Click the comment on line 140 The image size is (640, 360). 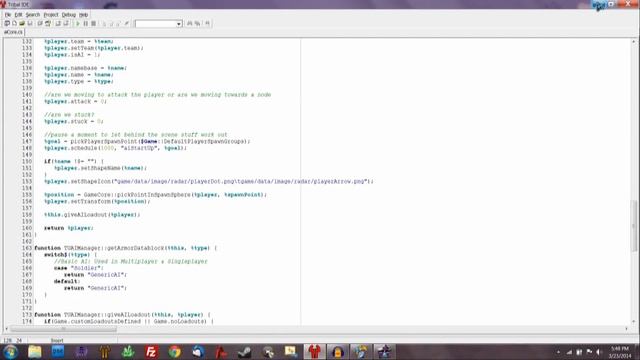click(x=158, y=95)
